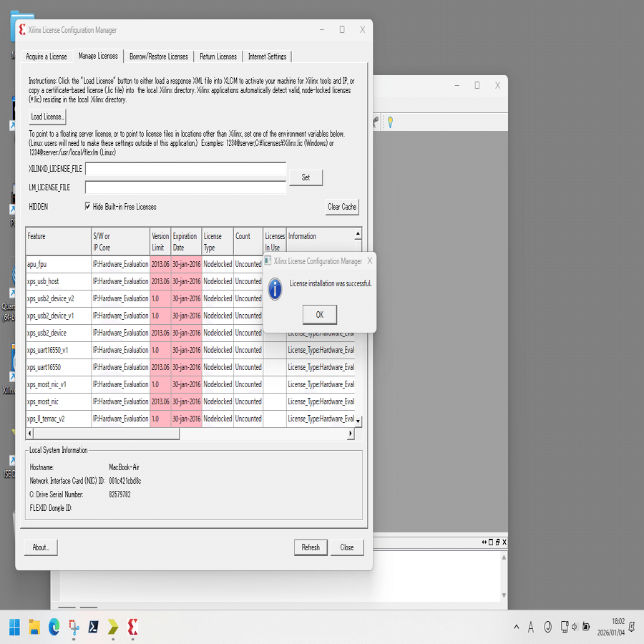Select the Return Licenses tab
Screen dimensions: 644x644
click(x=218, y=57)
